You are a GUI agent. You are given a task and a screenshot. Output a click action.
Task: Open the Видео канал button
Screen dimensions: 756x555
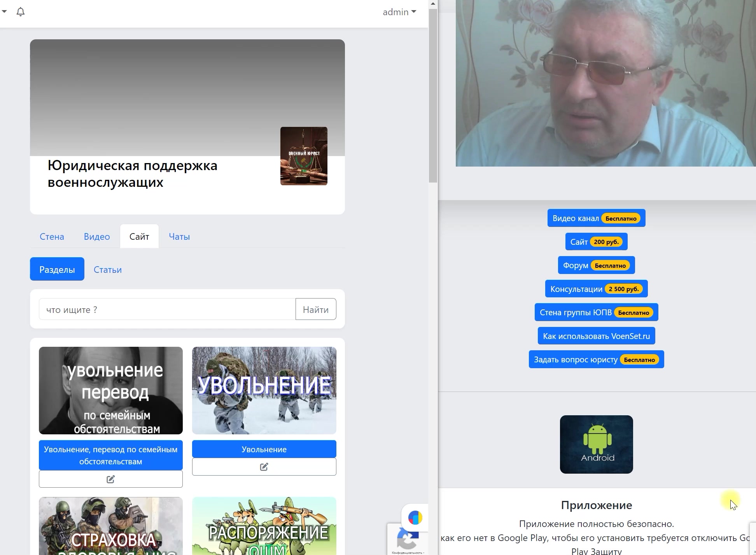click(596, 218)
